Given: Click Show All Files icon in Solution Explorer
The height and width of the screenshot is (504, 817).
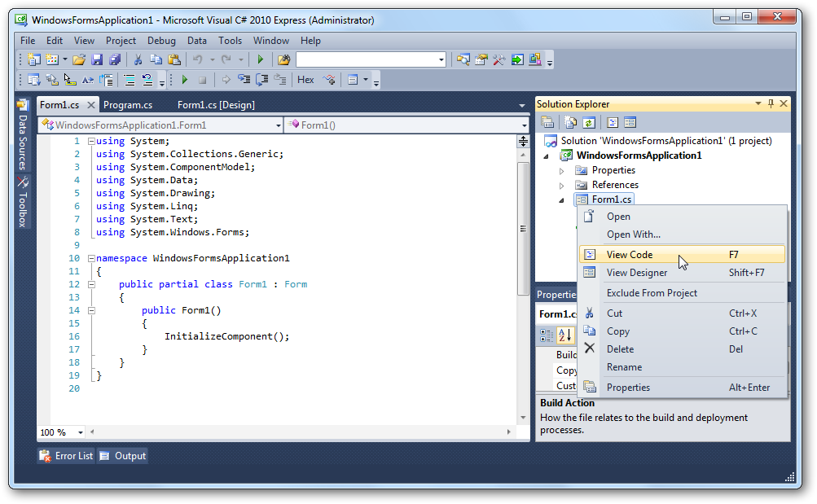Looking at the screenshot, I should coord(570,122).
